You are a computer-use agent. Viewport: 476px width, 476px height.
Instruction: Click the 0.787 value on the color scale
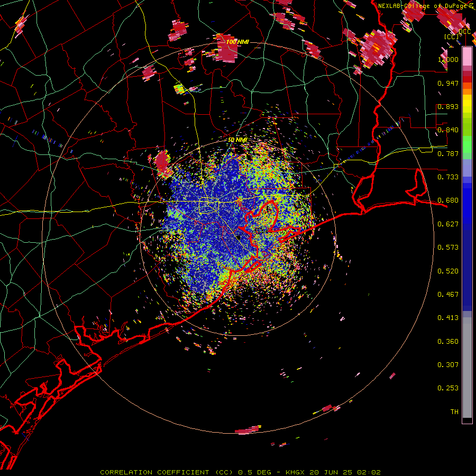pos(448,153)
